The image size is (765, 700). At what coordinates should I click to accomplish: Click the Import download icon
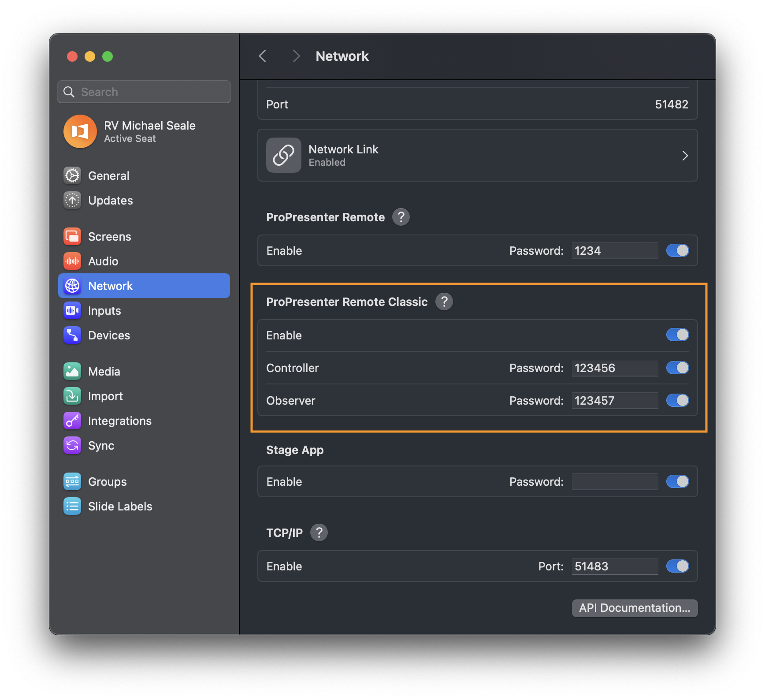[x=72, y=396]
